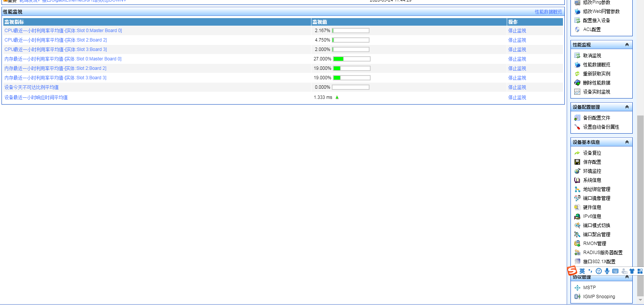The width and height of the screenshot is (644, 305).
Task: Click the vertical scrollbar thumb
Action: pyautogui.click(x=640, y=206)
